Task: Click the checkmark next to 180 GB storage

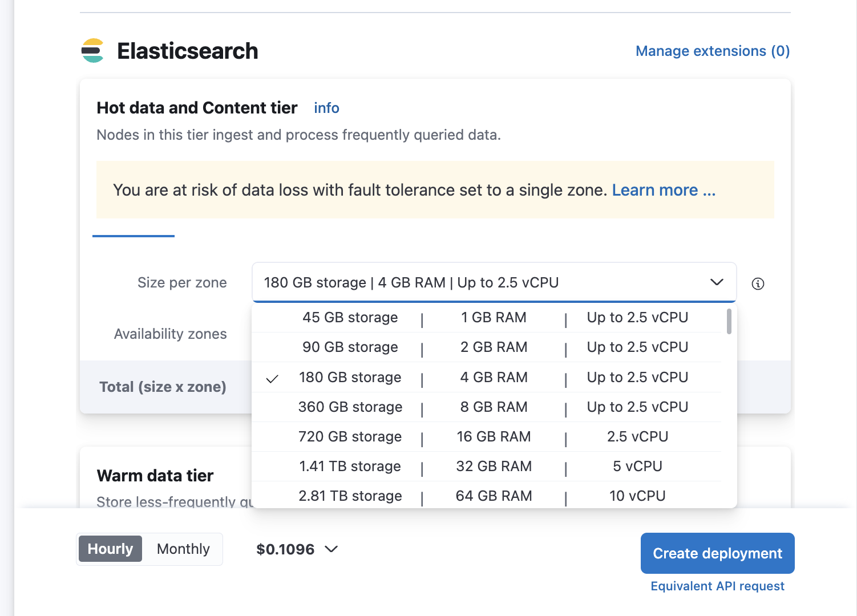Action: [x=273, y=378]
